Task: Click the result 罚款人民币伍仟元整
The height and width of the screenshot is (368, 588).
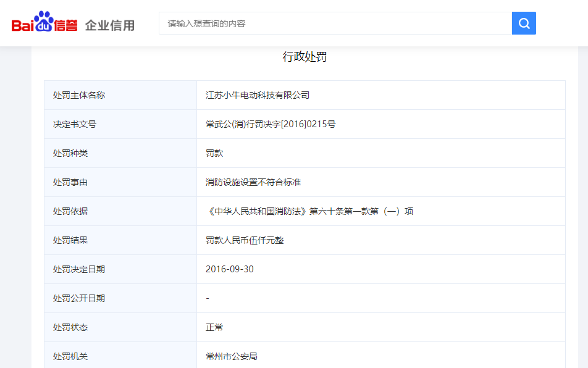Action: coord(245,240)
